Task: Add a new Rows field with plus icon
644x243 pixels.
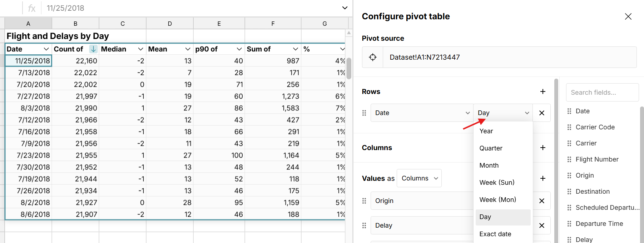Action: click(x=543, y=91)
